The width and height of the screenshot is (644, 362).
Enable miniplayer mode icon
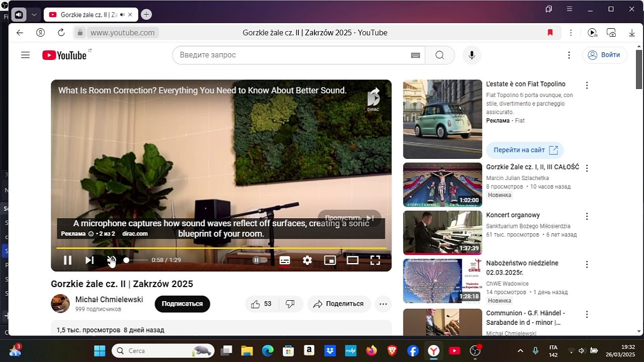[x=330, y=260]
